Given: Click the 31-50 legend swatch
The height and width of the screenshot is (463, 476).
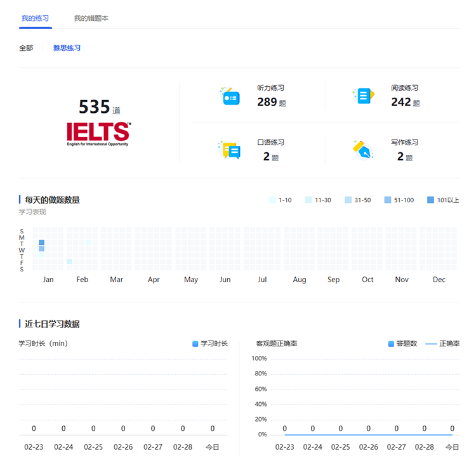Looking at the screenshot, I should click(x=348, y=200).
